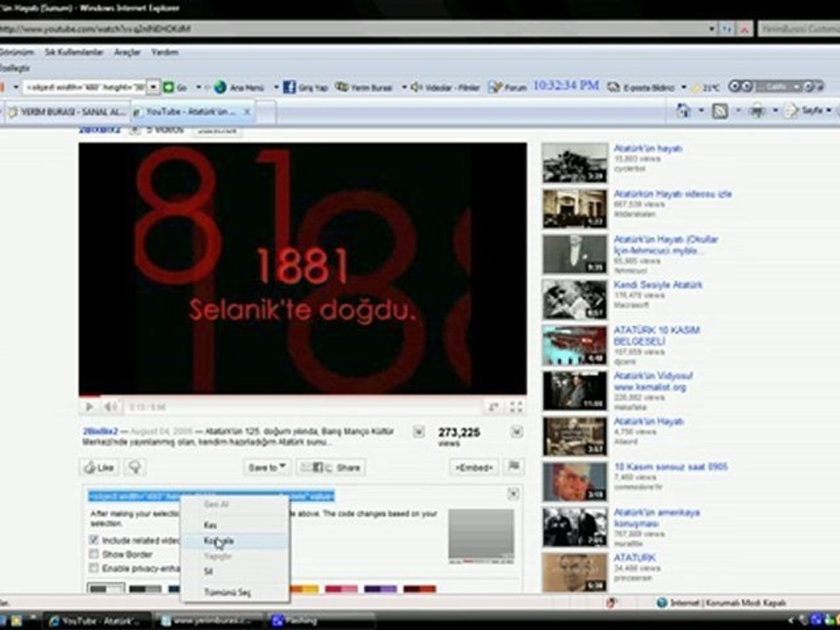Click the Go search icon in toolbar
Viewport: 840px width, 630px height.
[168, 87]
